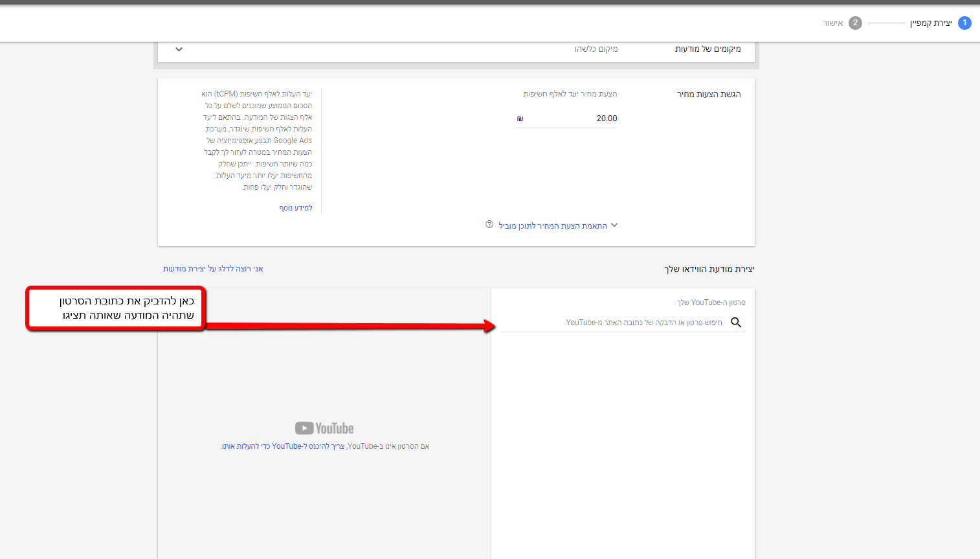Click the YouTube video search or URL field
The width and height of the screenshot is (980, 559).
(623, 323)
